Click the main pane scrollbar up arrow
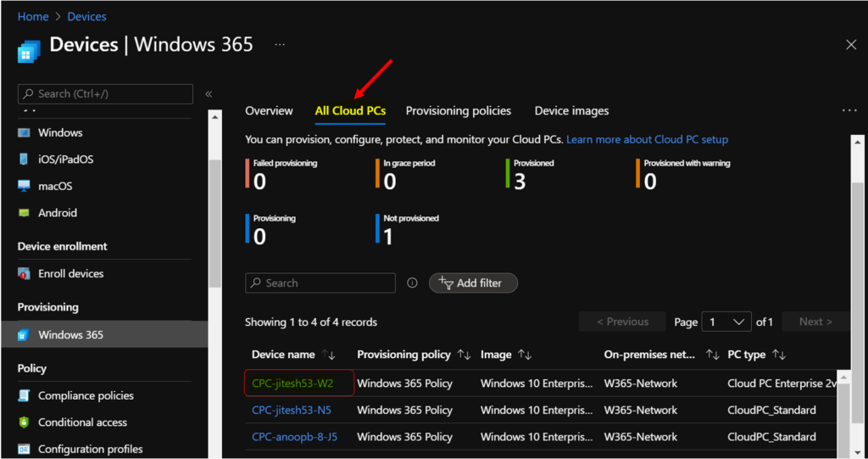Screen dimensions: 868x459 pos(858,143)
